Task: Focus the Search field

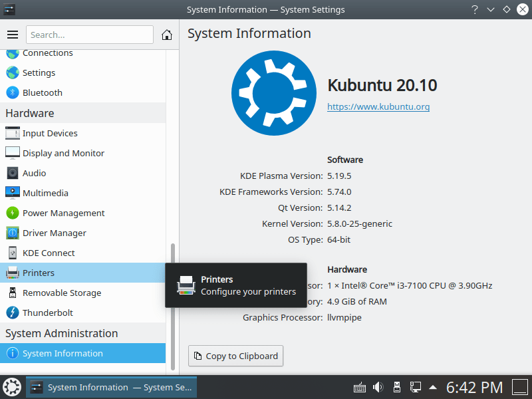Action: [90, 35]
